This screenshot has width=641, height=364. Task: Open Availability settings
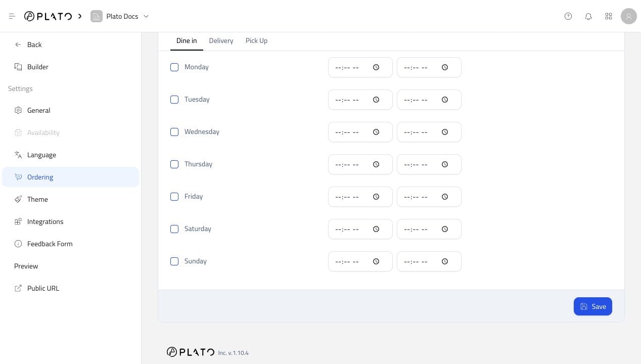coord(70,132)
